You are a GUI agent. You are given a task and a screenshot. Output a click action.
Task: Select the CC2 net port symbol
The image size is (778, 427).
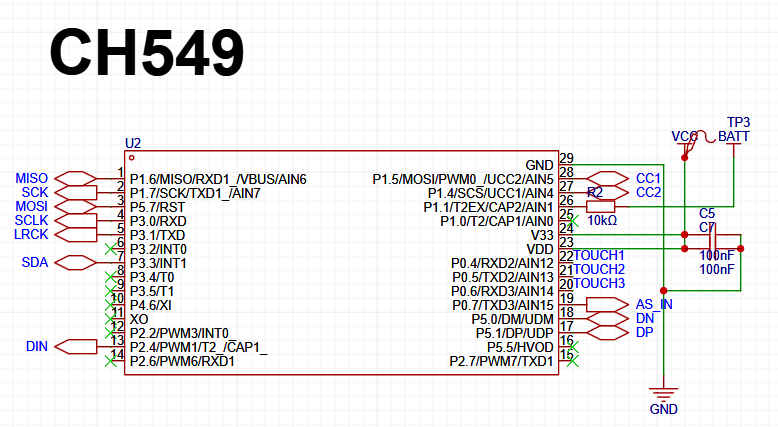pyautogui.click(x=608, y=192)
